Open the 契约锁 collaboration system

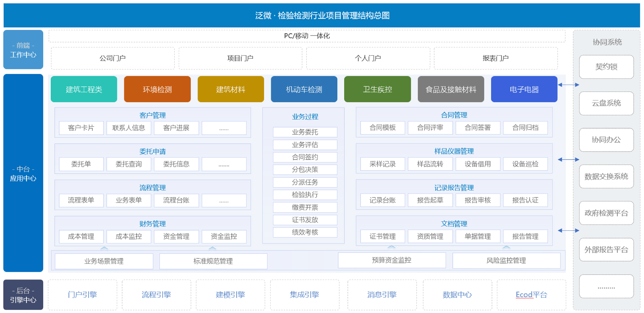click(x=606, y=67)
